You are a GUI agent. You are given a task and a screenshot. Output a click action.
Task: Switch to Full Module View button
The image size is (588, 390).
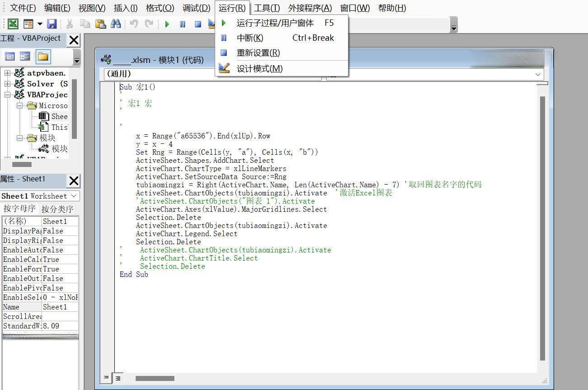(x=118, y=378)
